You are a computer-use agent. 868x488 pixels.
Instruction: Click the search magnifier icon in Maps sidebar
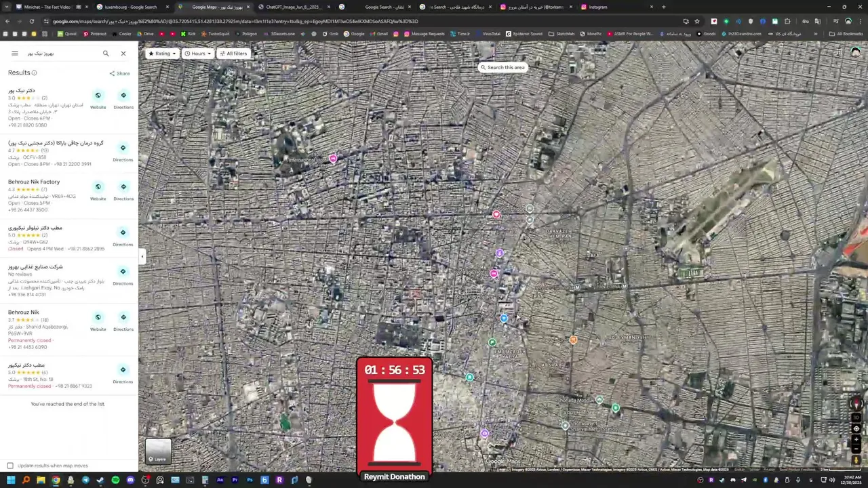(106, 53)
